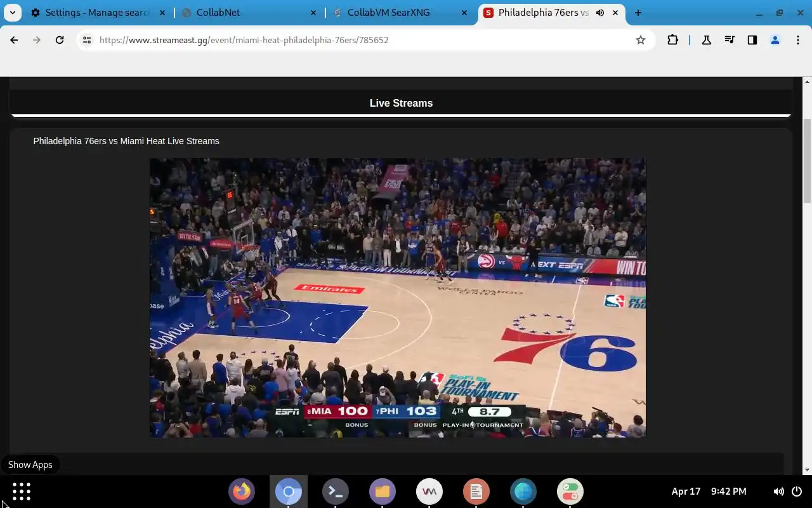Open the power menu icon
Viewport: 812px width, 508px height.
click(797, 491)
